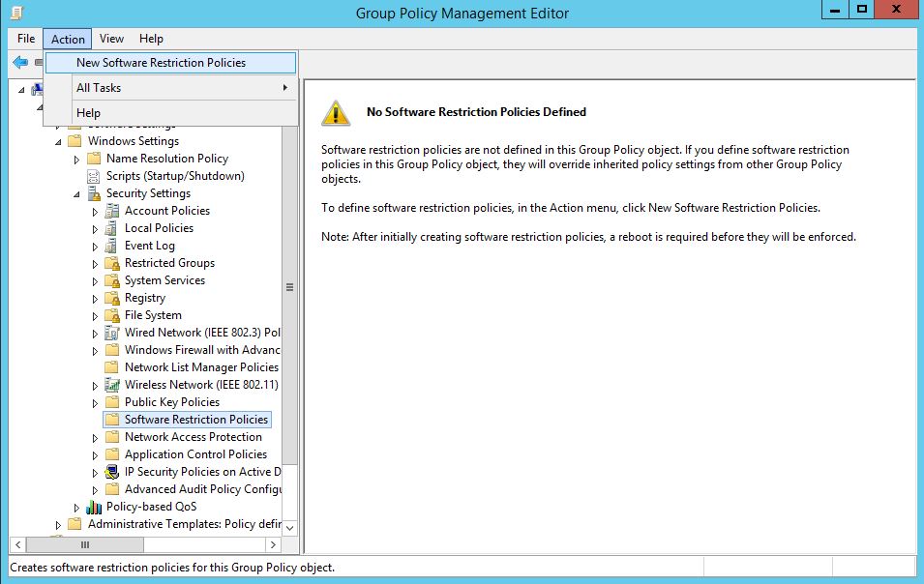Click the yellow warning triangle icon
The image size is (924, 584).
(x=336, y=112)
